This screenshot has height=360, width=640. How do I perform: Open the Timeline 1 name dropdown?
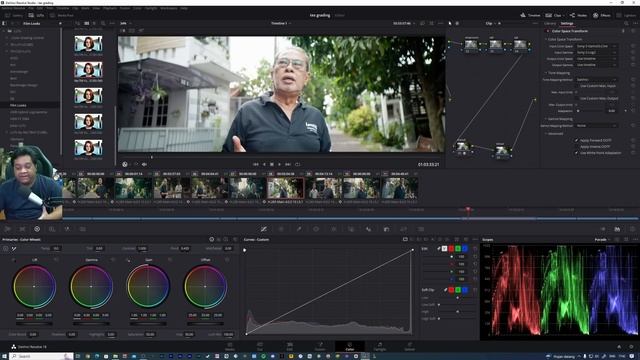tap(281, 24)
